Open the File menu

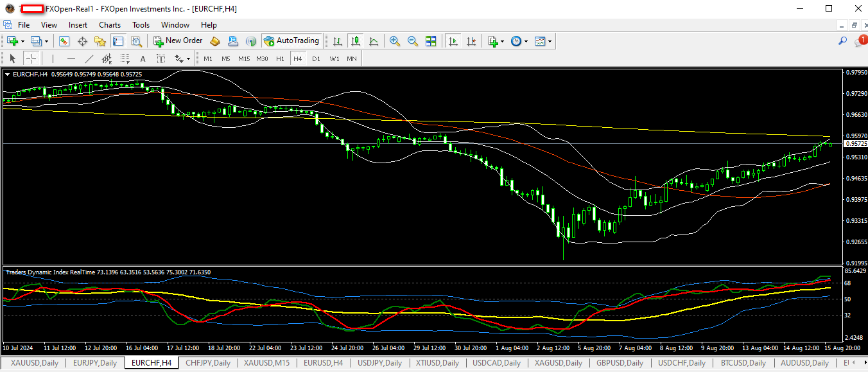click(x=24, y=25)
